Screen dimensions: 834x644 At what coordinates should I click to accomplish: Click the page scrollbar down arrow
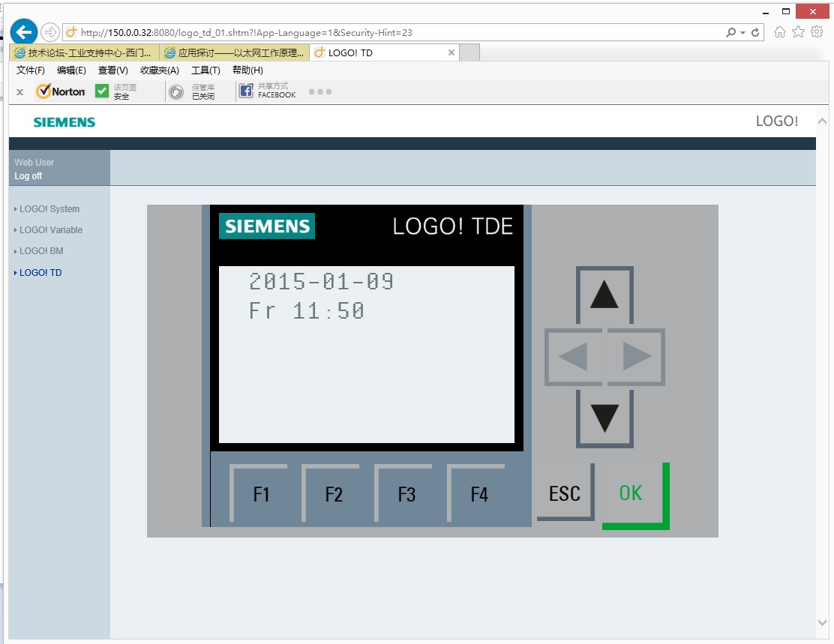coord(822,622)
